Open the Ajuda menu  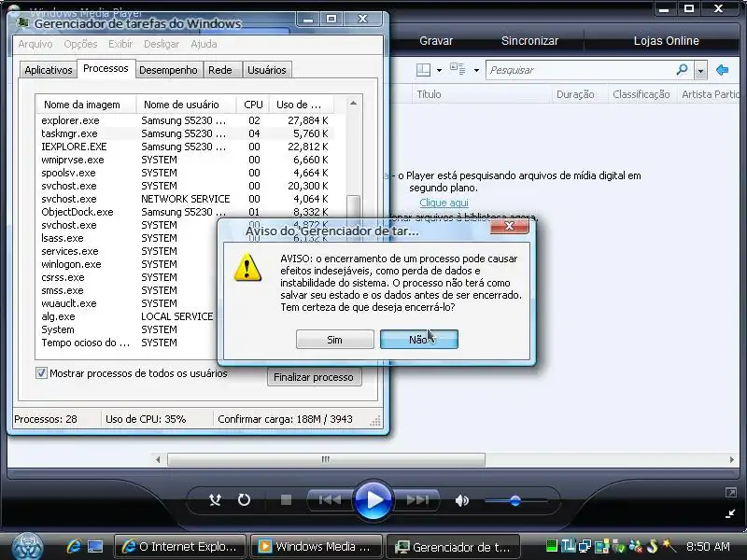click(x=204, y=44)
